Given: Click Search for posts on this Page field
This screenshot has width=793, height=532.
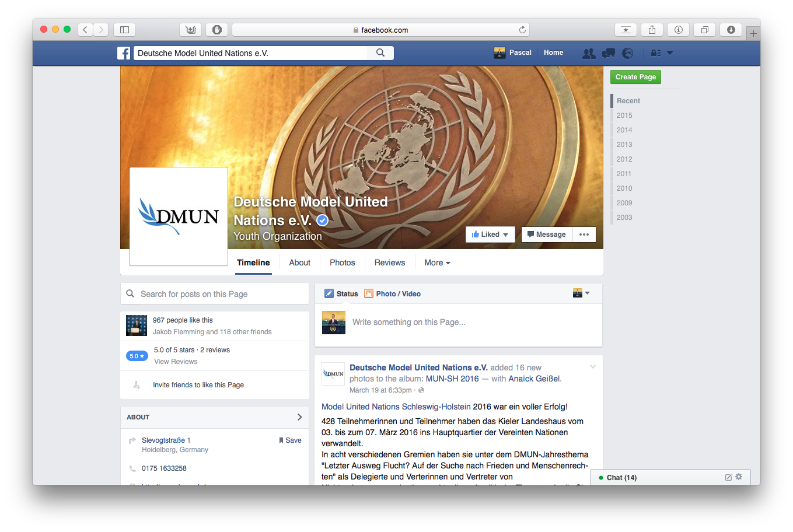Looking at the screenshot, I should tap(215, 294).
